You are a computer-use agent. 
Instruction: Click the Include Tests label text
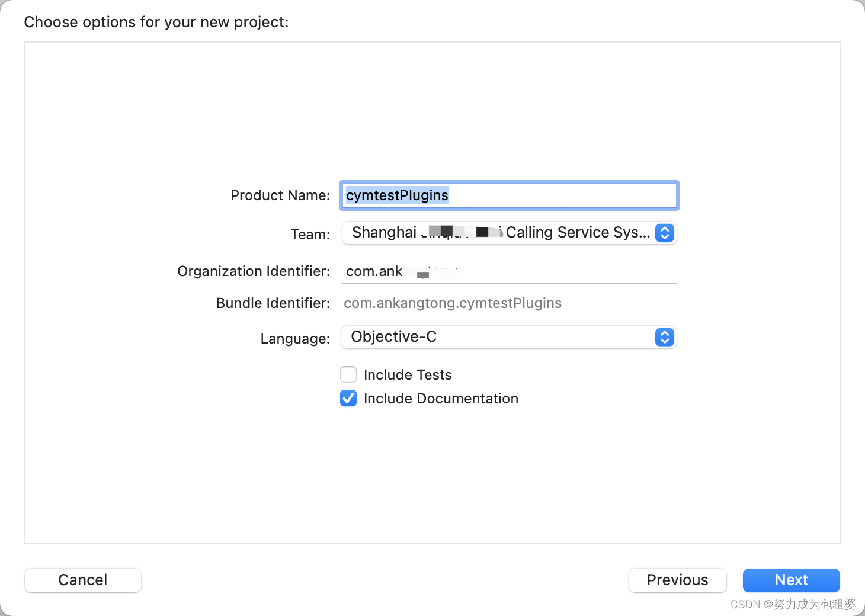click(x=408, y=375)
